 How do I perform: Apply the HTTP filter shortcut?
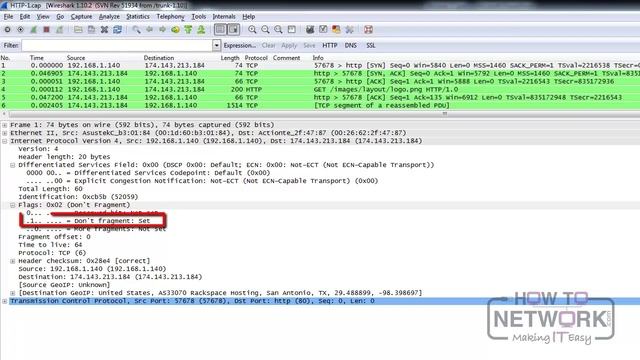pyautogui.click(x=330, y=46)
